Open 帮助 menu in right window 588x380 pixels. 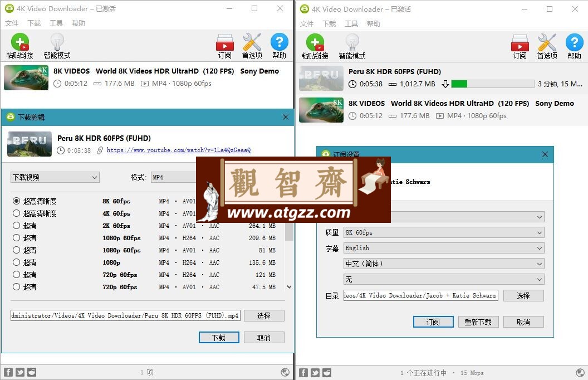coord(374,23)
